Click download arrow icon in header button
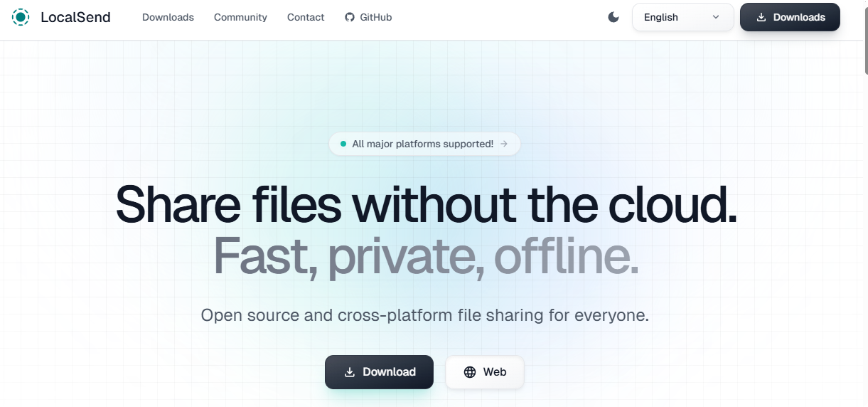 761,17
